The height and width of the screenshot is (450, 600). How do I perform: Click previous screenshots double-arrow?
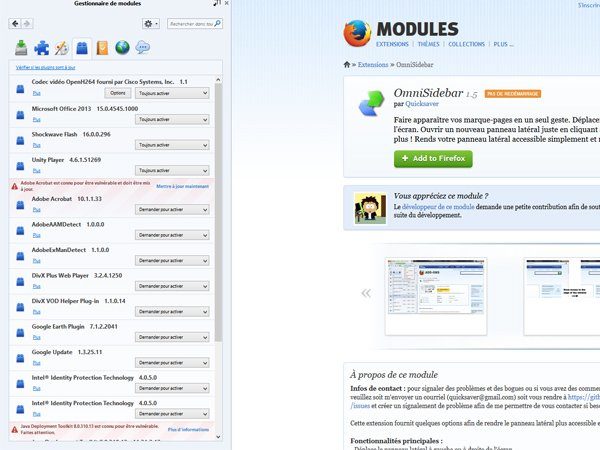(x=366, y=293)
